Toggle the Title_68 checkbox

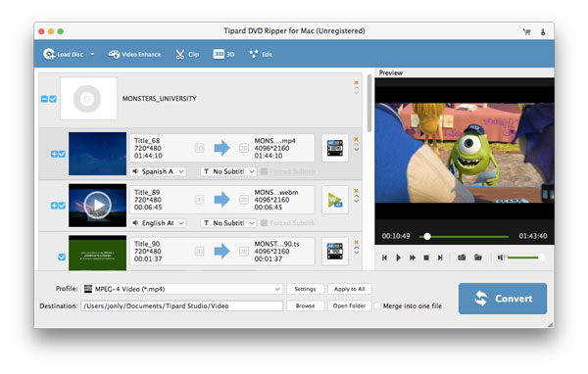pos(62,154)
